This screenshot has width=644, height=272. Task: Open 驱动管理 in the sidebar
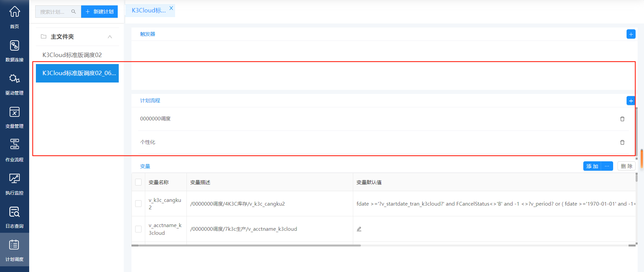point(14,84)
